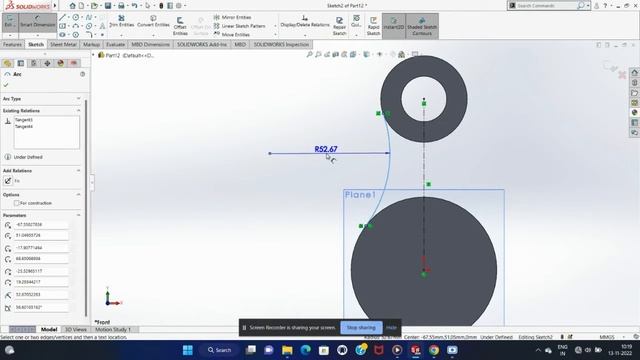Toggle the Instant2D button
The image size is (640, 360).
point(393,26)
